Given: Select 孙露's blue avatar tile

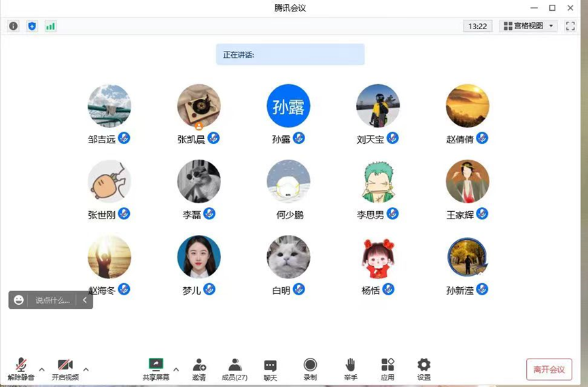Looking at the screenshot, I should (x=288, y=106).
